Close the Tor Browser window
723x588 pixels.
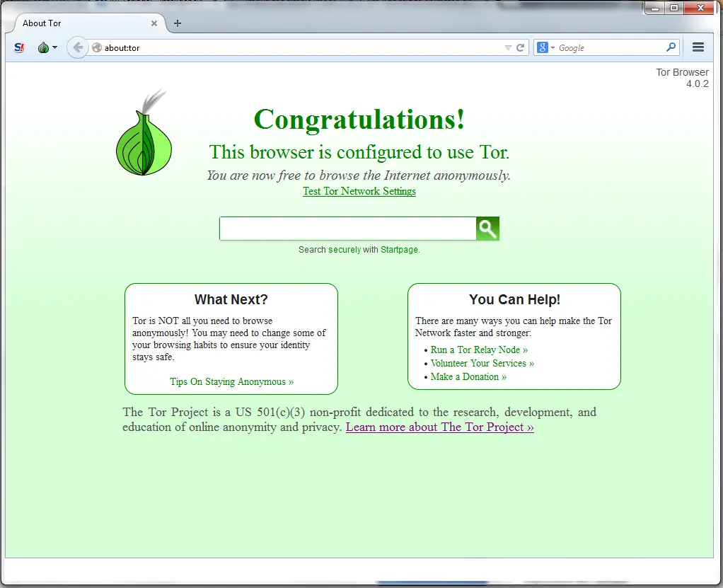(700, 8)
